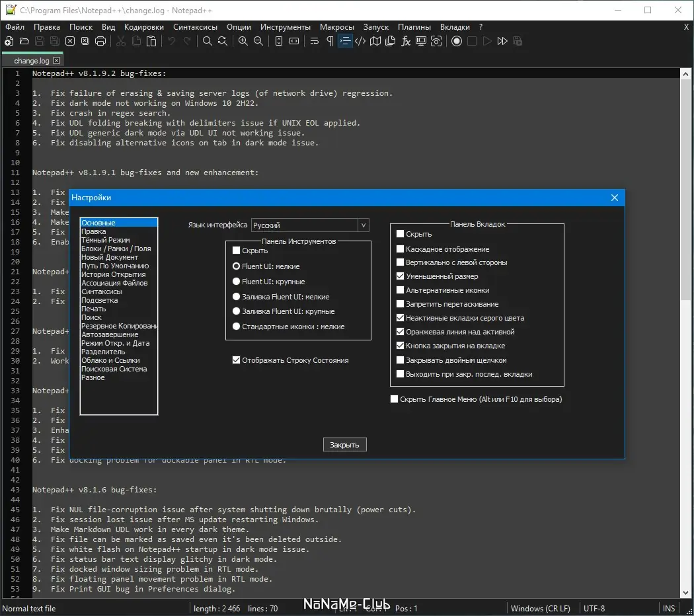Click the Zoom in icon
This screenshot has width=694, height=616.
pos(243,41)
